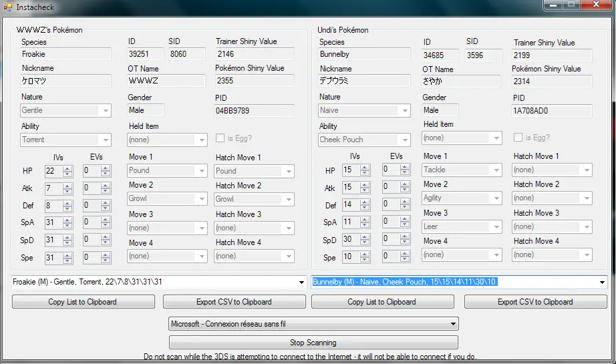Click the Stop Scanning button
This screenshot has width=616, height=364.
(313, 343)
